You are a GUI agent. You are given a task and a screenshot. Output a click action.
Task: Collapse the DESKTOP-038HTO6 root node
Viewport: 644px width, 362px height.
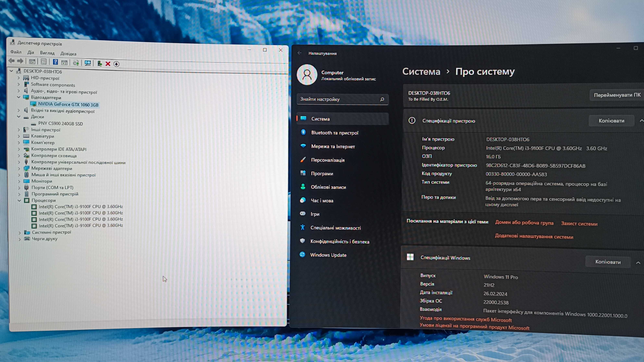click(11, 71)
